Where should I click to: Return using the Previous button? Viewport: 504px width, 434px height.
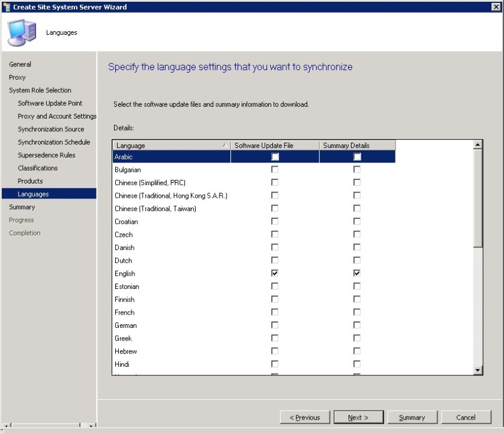(305, 417)
